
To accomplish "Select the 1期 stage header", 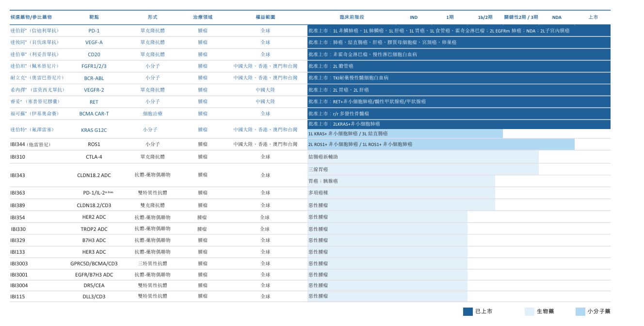I will coord(450,17).
